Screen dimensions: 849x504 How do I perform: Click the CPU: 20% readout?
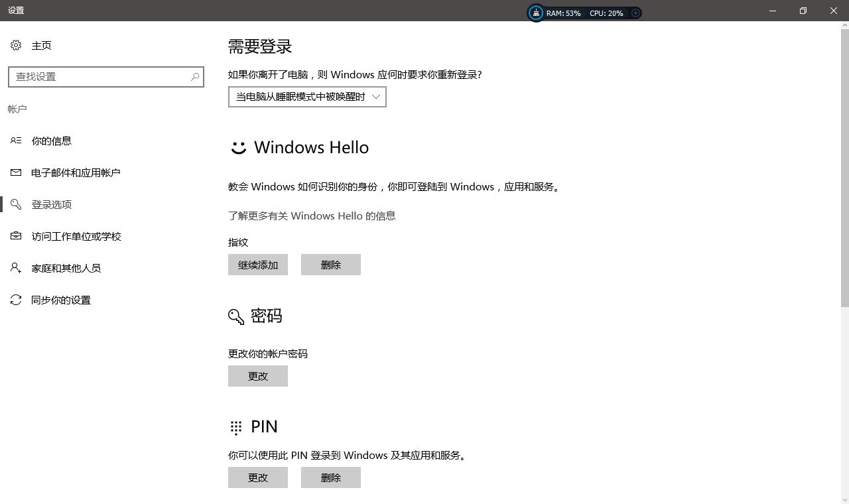click(606, 13)
